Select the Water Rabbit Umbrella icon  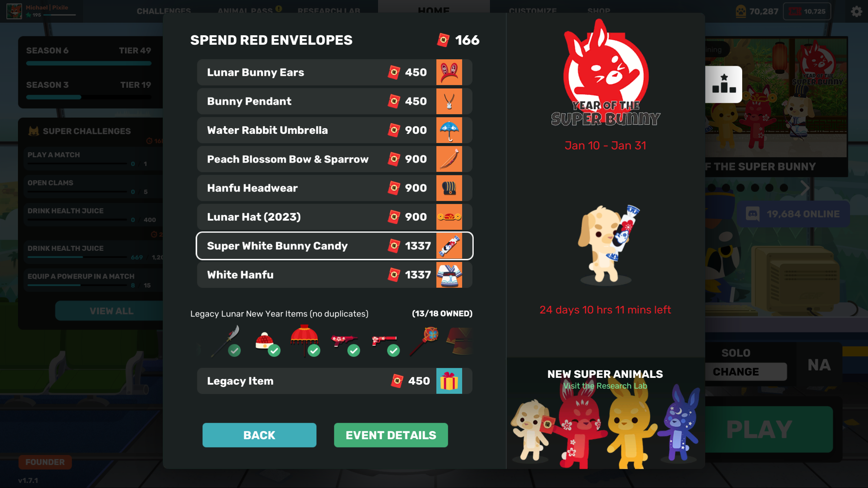pos(449,130)
